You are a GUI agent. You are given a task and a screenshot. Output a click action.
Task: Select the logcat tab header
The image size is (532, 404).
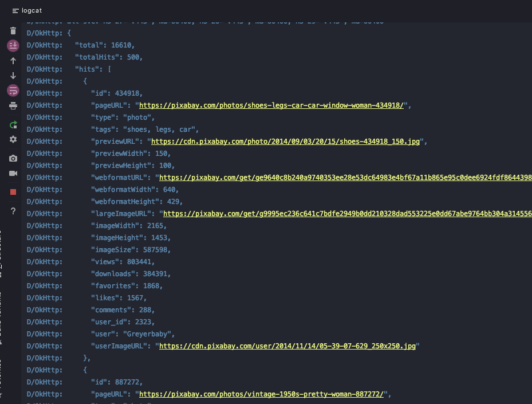click(x=27, y=10)
